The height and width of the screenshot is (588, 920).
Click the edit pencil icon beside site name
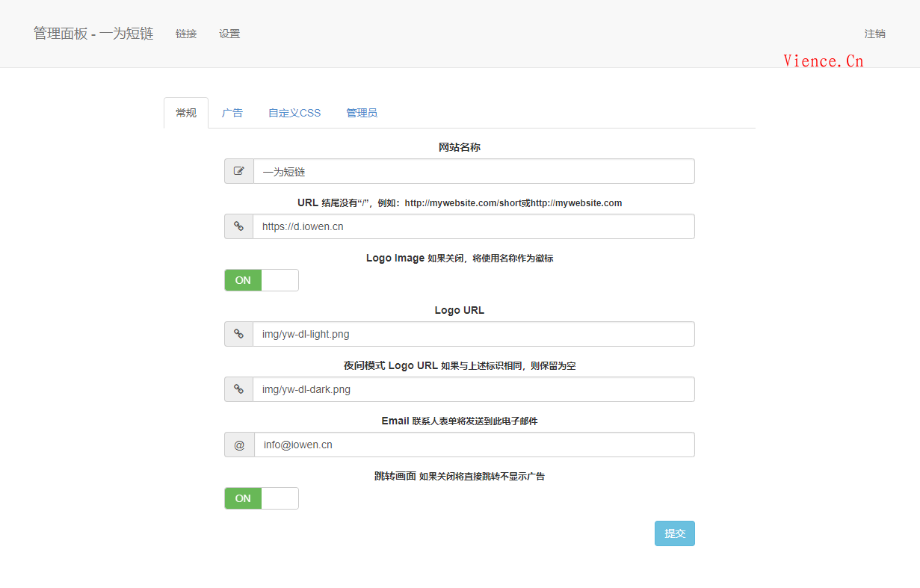pos(238,171)
